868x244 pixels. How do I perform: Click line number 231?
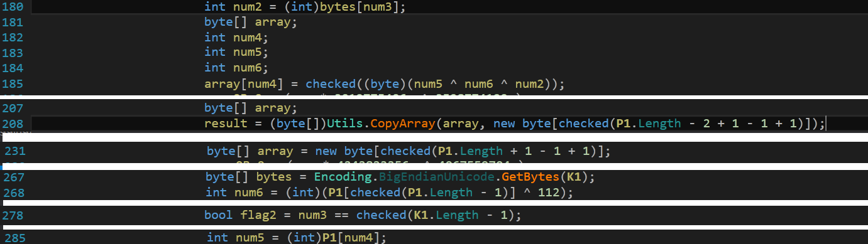[16, 151]
